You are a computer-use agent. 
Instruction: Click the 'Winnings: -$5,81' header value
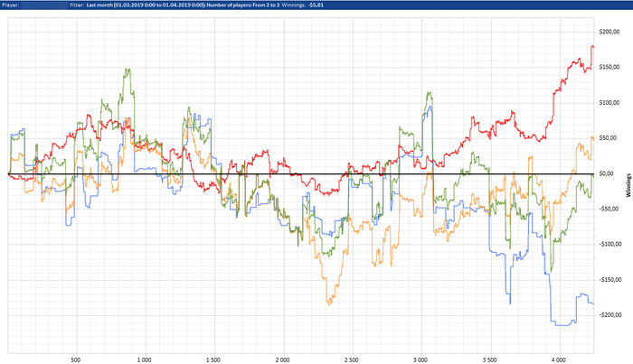point(303,5)
